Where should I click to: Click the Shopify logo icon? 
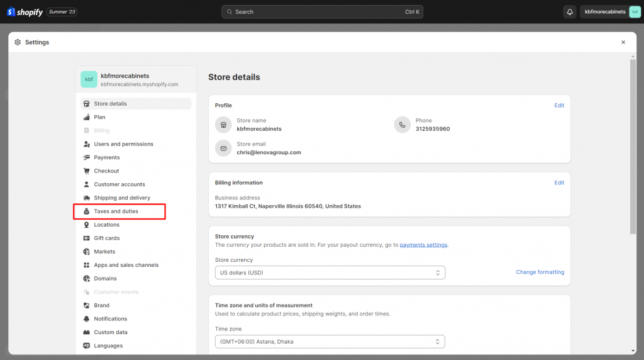11,12
